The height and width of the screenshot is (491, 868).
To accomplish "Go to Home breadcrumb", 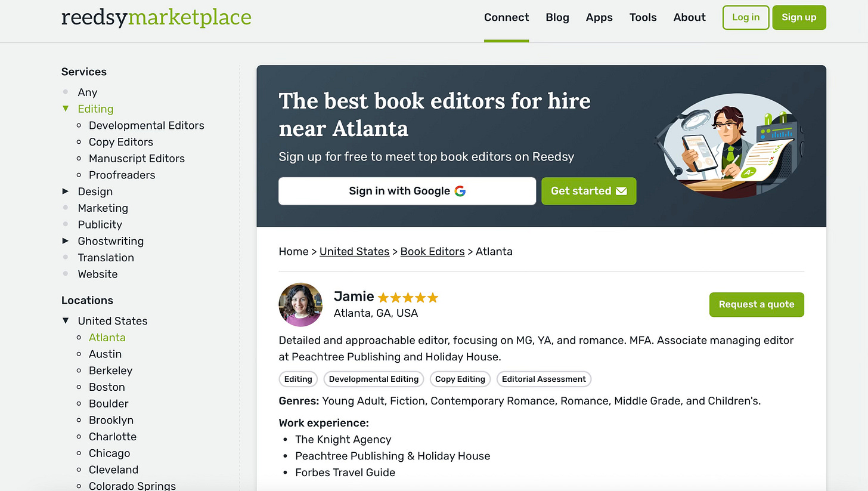I will coord(293,252).
